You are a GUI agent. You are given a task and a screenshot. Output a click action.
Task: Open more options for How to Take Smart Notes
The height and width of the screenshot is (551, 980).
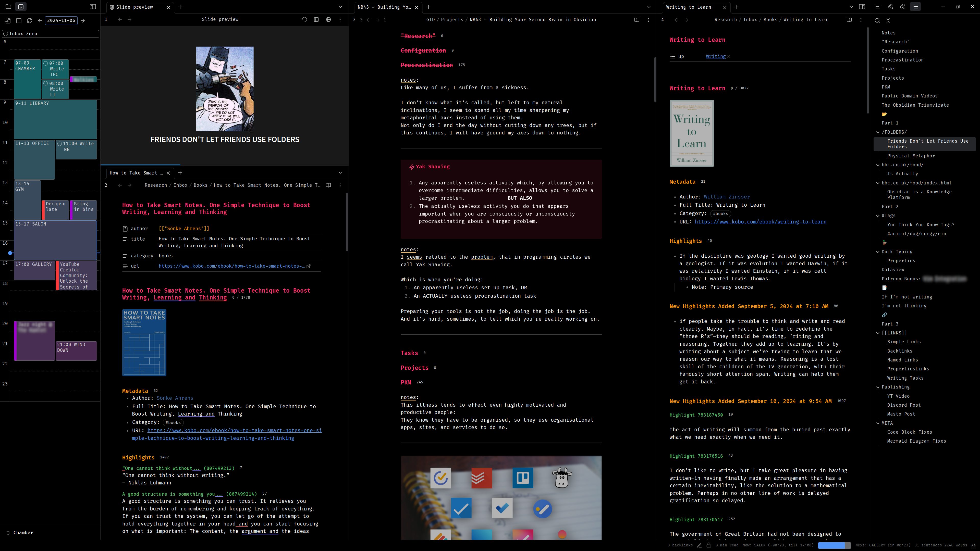pos(340,185)
